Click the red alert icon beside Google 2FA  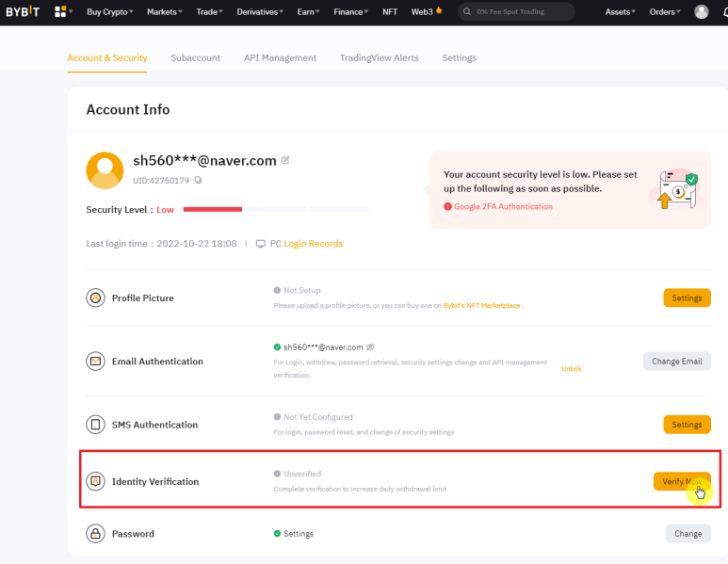447,206
